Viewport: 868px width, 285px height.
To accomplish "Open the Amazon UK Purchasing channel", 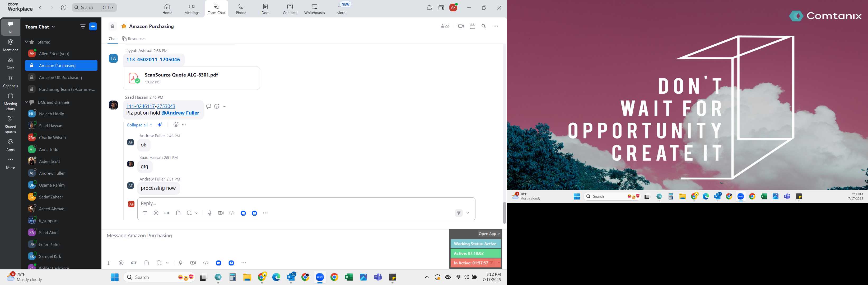I will coord(61,77).
